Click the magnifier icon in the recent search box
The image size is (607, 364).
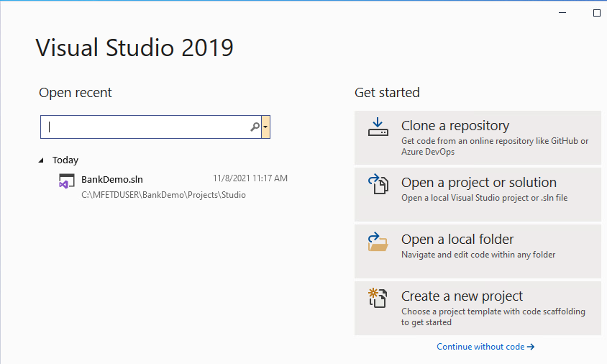[255, 127]
